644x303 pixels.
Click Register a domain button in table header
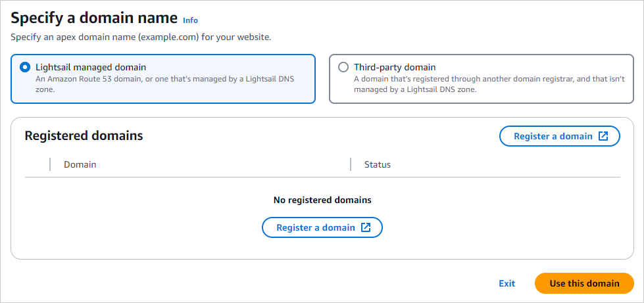[559, 136]
